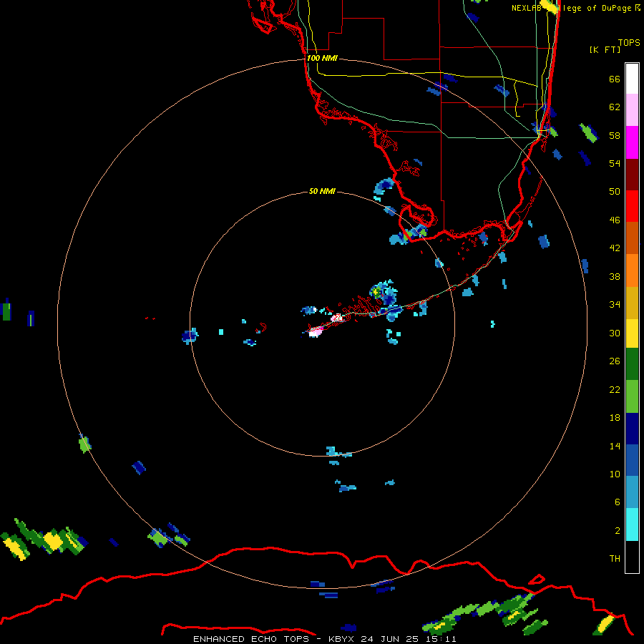The image size is (644, 644).
Task: Click the "100 NMI" range ring label
Action: [x=322, y=58]
